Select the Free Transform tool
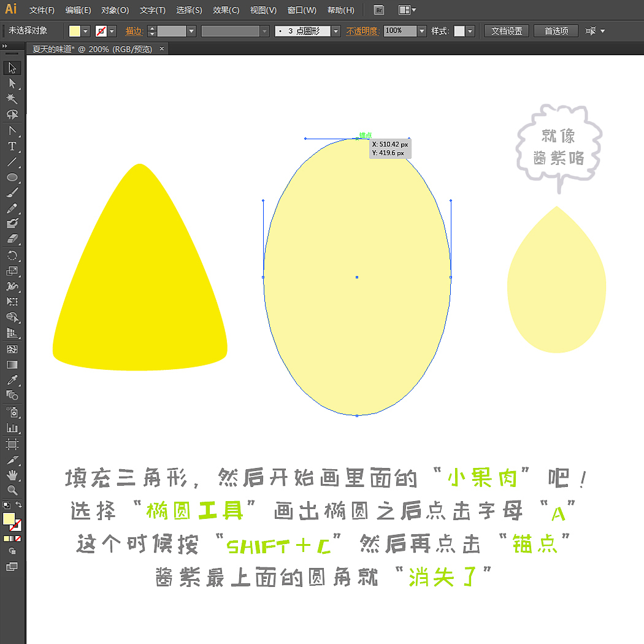Image resolution: width=644 pixels, height=644 pixels. click(x=12, y=302)
